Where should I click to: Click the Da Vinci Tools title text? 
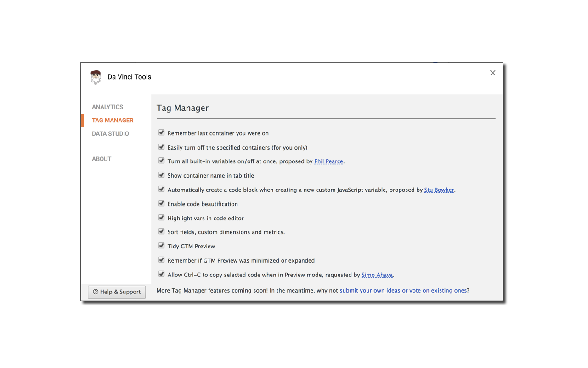click(x=129, y=77)
